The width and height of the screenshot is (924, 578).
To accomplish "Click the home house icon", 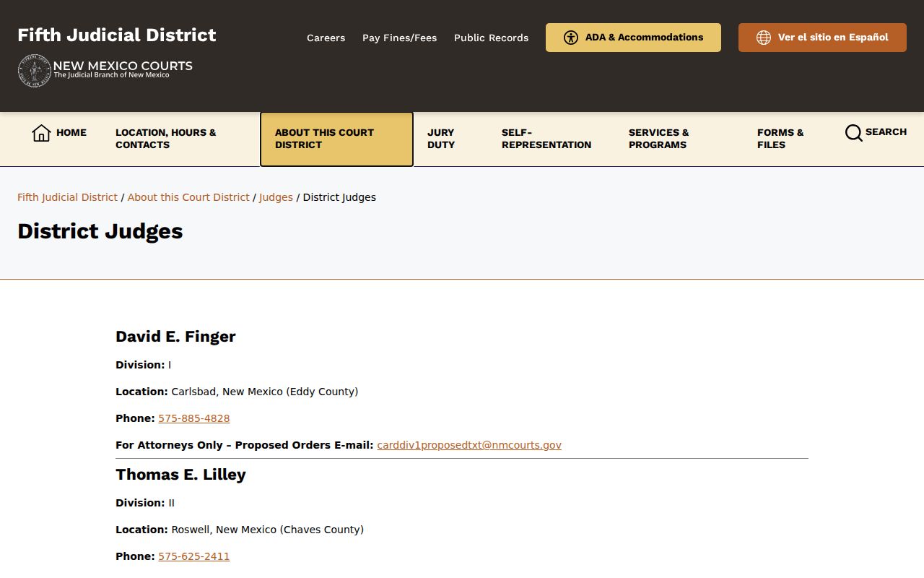I will tap(41, 133).
